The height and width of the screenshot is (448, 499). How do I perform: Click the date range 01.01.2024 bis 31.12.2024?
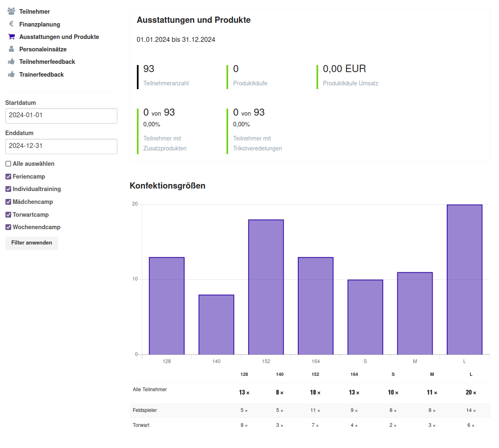176,40
